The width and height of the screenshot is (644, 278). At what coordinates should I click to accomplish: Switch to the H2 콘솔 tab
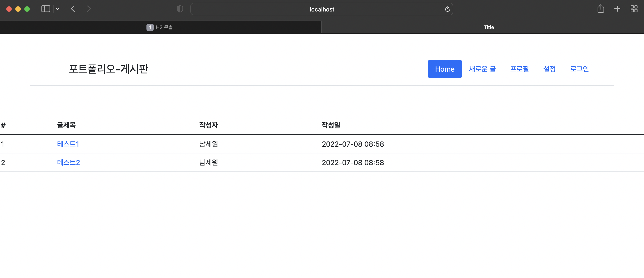(x=160, y=27)
